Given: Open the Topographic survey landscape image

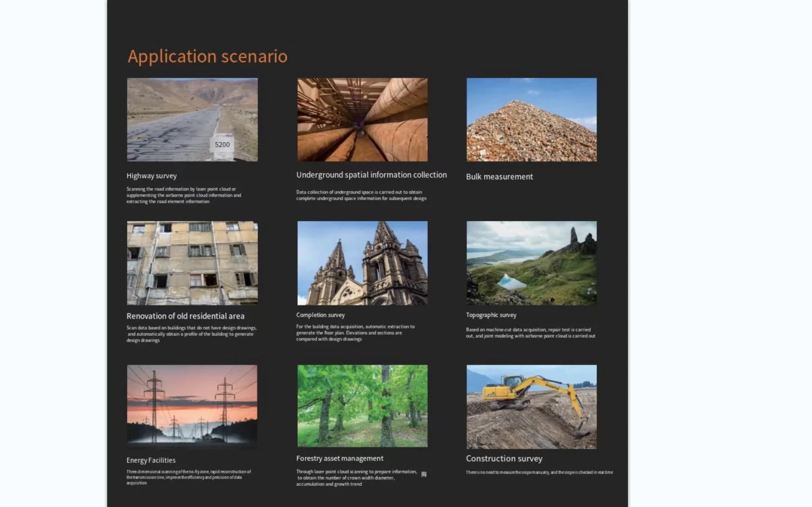Looking at the screenshot, I should [x=532, y=263].
